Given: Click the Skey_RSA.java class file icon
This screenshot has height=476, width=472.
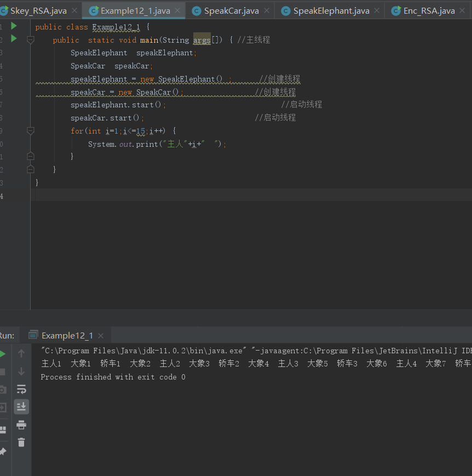Looking at the screenshot, I should coord(4,11).
